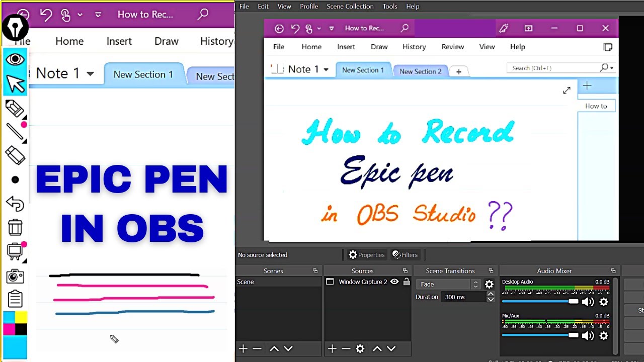This screenshot has height=362, width=644.
Task: Adjust the Desktop Audio volume slider
Action: coord(540,302)
